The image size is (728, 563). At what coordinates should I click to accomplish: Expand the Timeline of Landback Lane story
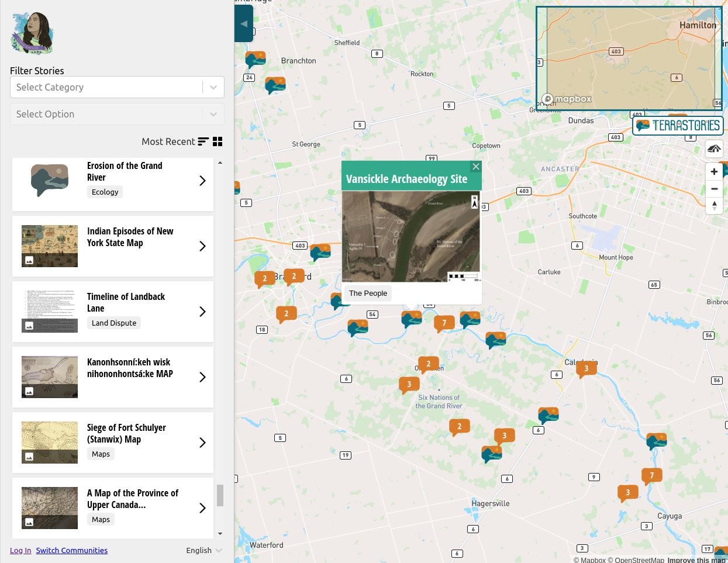pyautogui.click(x=202, y=312)
